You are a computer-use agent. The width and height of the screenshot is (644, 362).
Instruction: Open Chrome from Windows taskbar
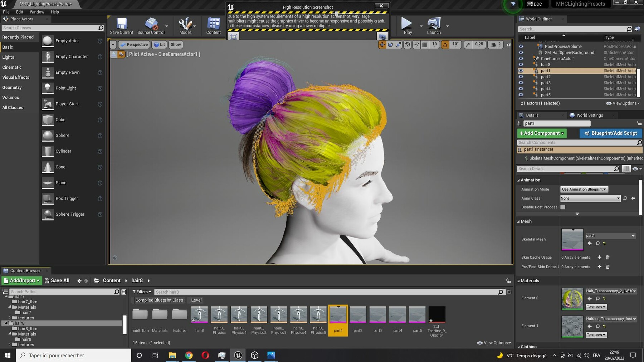click(189, 355)
